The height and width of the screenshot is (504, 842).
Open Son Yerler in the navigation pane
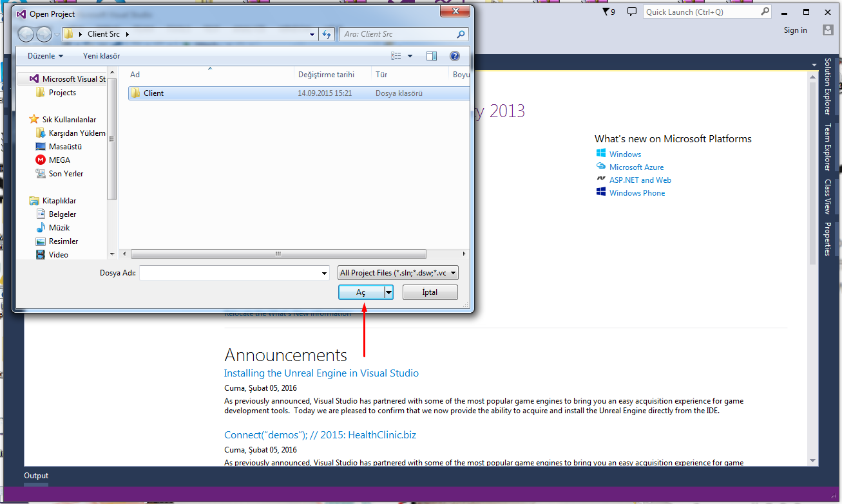coord(59,174)
